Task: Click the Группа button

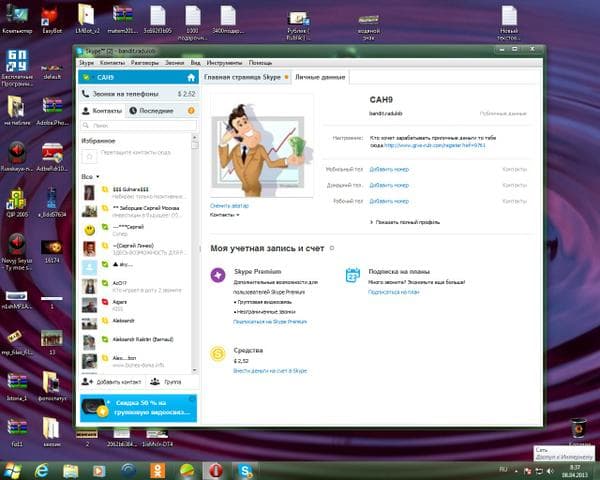Action: point(166,382)
